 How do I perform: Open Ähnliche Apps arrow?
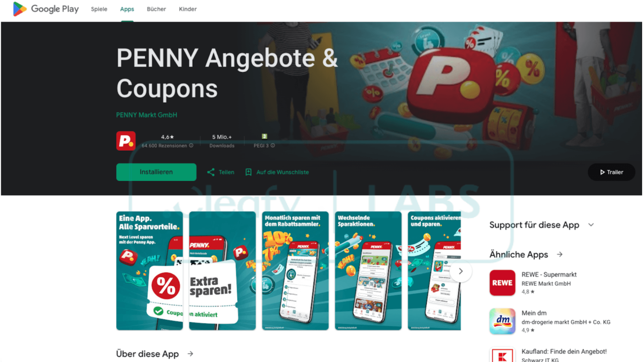[559, 255]
